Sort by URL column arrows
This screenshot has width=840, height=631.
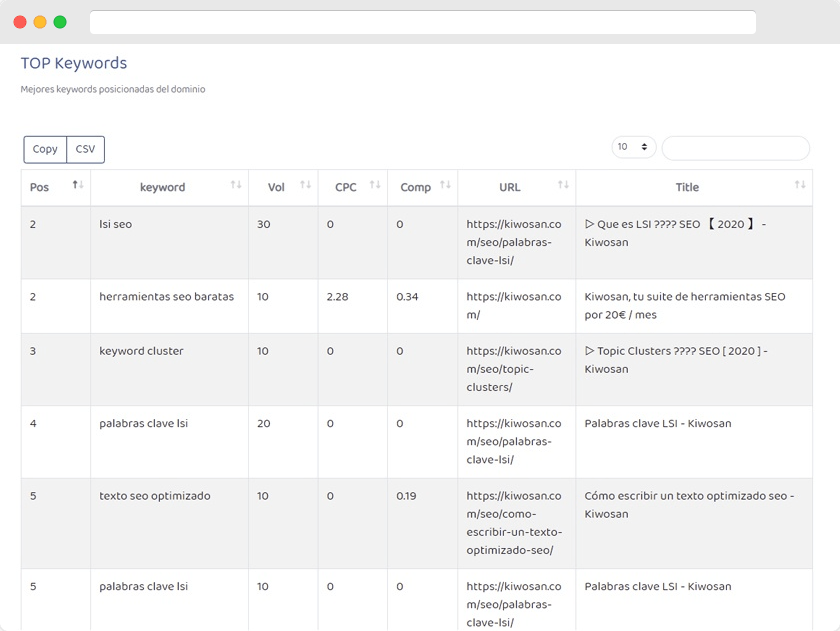pos(563,185)
